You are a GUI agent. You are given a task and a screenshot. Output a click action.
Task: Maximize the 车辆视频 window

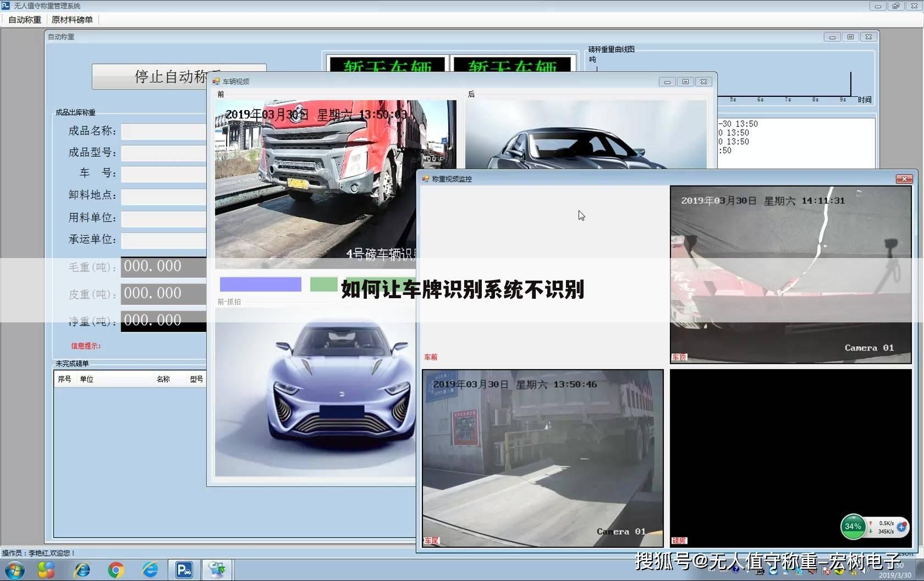click(685, 82)
